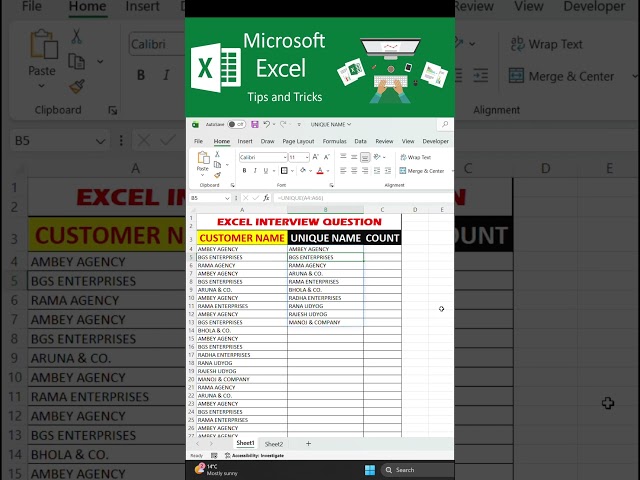Open Page Layout tab in center Excel
This screenshot has height=480, width=640.
[x=298, y=141]
